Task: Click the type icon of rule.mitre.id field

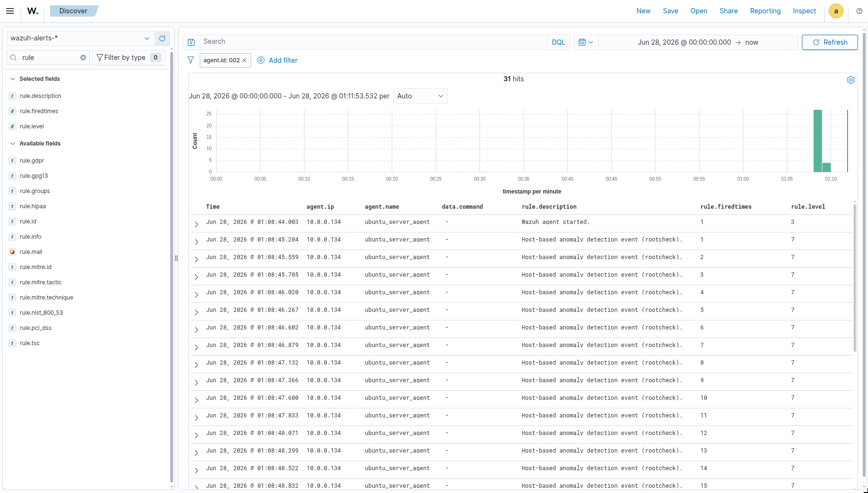Action: click(12, 267)
